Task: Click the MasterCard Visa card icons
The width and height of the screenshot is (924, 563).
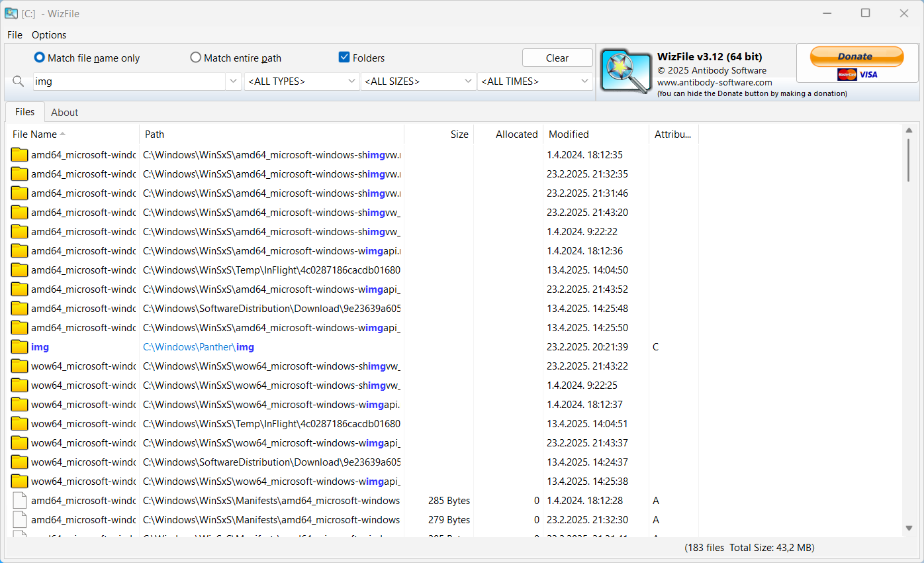Action: (x=858, y=74)
